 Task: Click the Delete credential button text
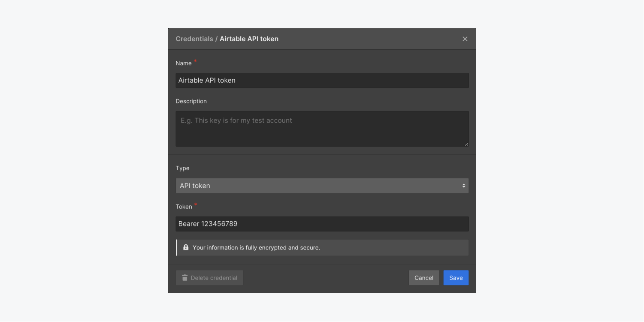click(x=214, y=278)
